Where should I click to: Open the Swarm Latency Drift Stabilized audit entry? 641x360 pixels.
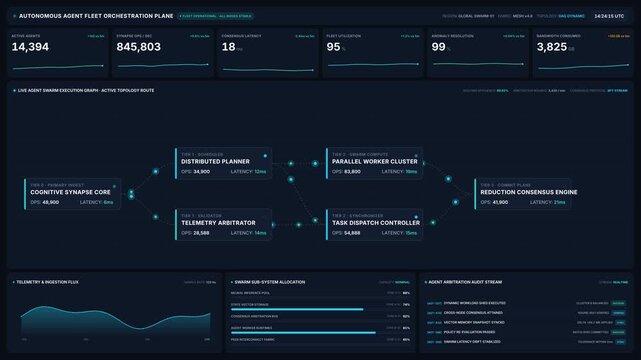click(x=526, y=342)
